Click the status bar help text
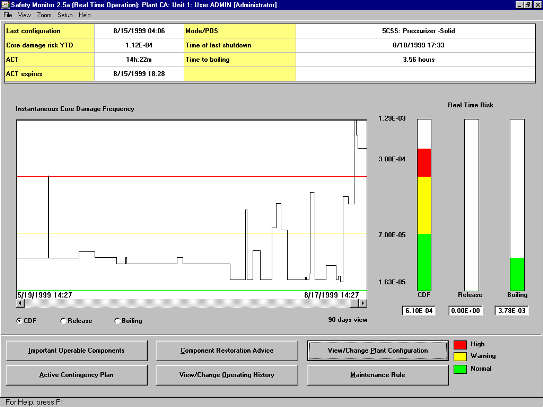This screenshot has height=407, width=543. [33, 402]
